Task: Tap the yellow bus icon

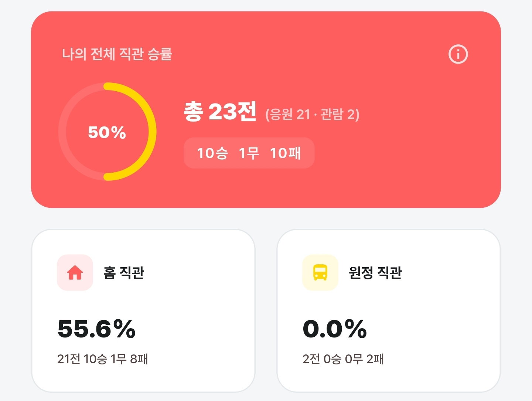Action: coord(320,273)
